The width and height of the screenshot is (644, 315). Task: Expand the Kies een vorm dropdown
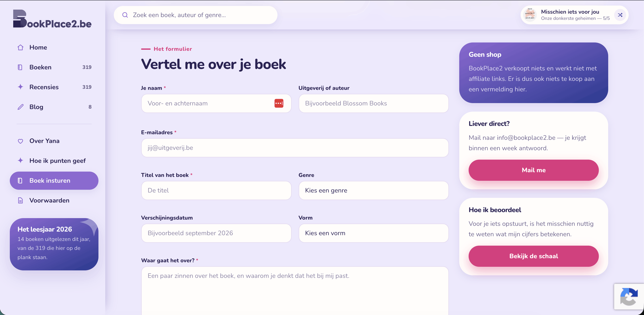point(374,233)
